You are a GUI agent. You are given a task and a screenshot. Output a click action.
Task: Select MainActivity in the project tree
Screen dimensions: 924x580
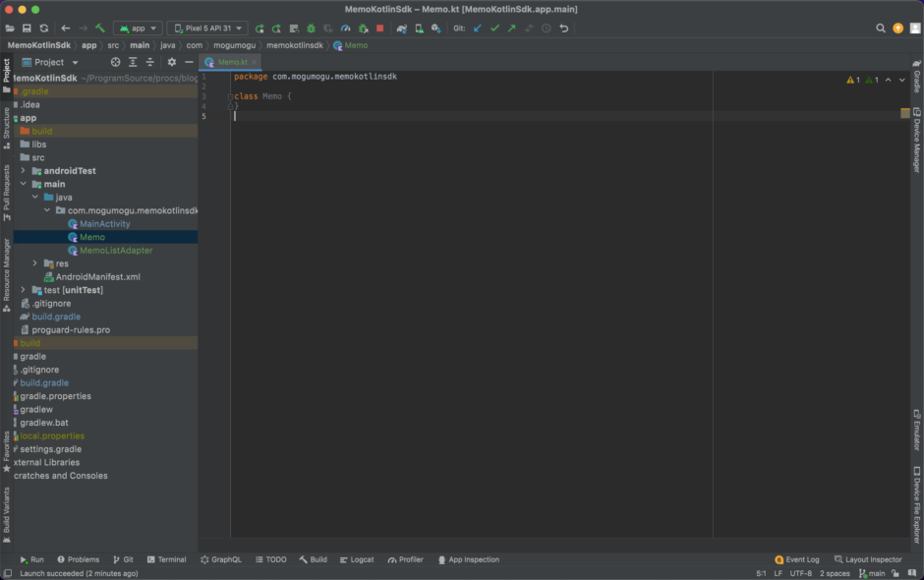[x=103, y=223]
